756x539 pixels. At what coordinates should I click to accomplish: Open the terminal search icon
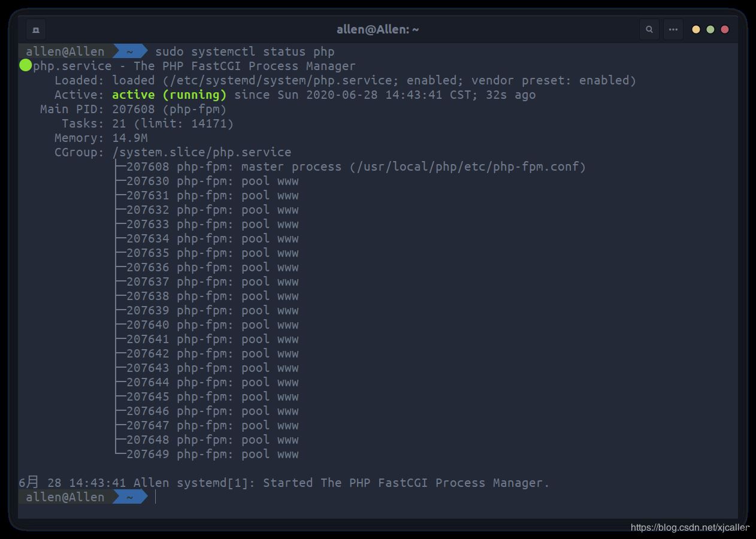click(649, 29)
